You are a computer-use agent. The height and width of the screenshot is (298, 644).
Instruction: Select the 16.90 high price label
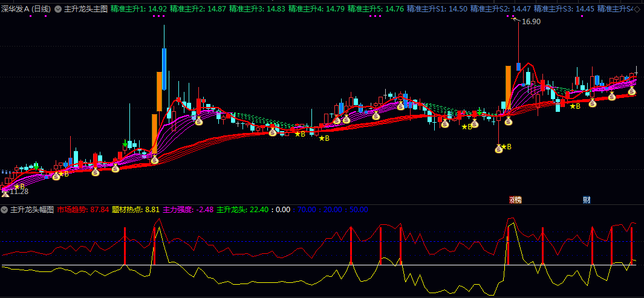pos(531,22)
